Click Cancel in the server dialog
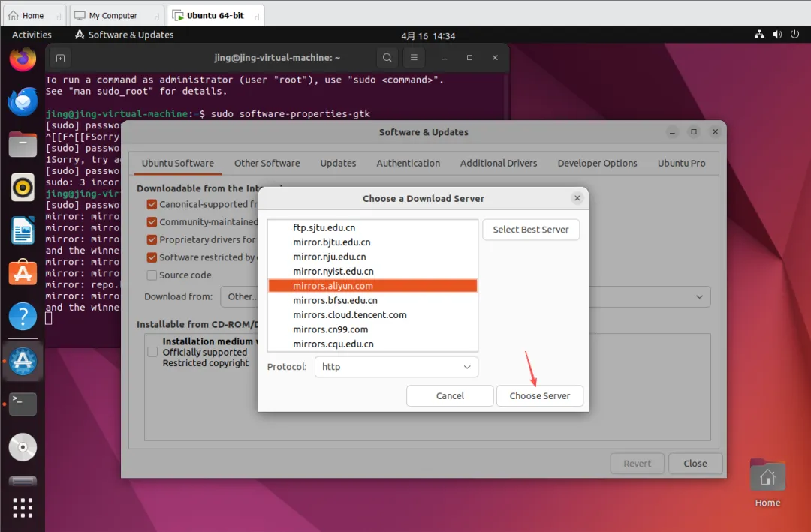The image size is (811, 532). coord(450,396)
